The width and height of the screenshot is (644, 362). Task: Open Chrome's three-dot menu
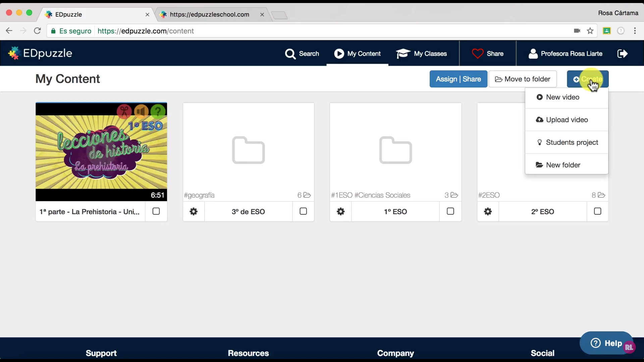pos(635,31)
